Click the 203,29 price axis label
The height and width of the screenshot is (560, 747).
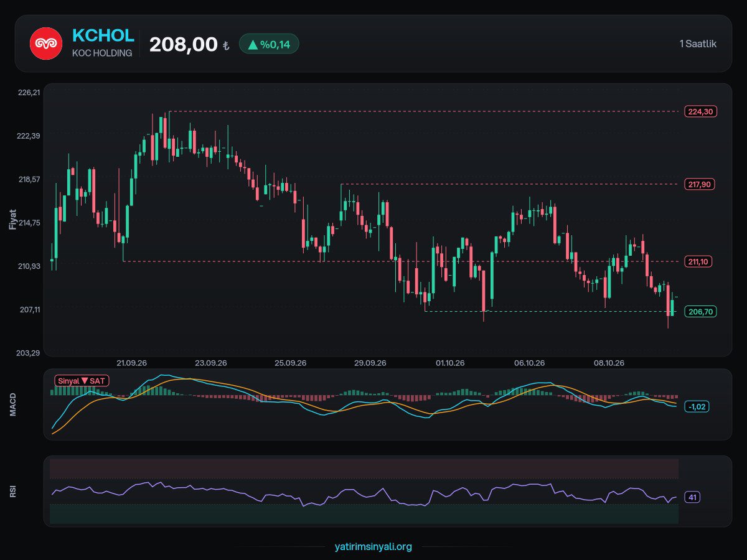pyautogui.click(x=29, y=353)
